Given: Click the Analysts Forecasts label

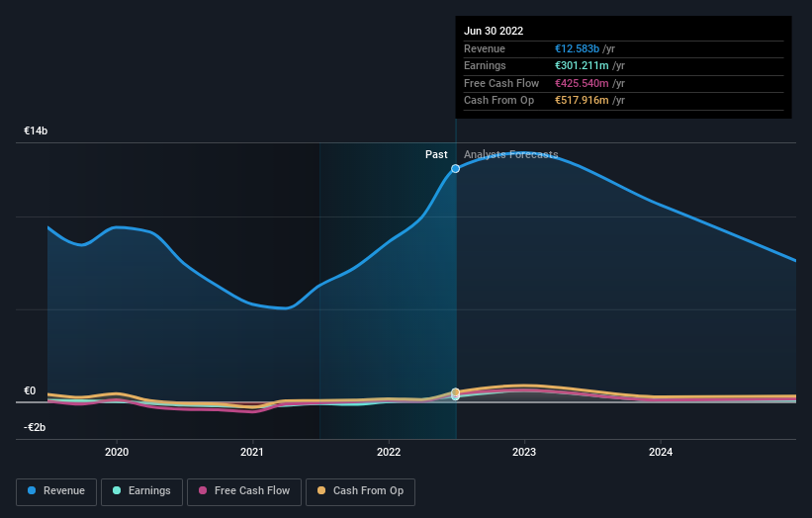Looking at the screenshot, I should click(x=511, y=154).
